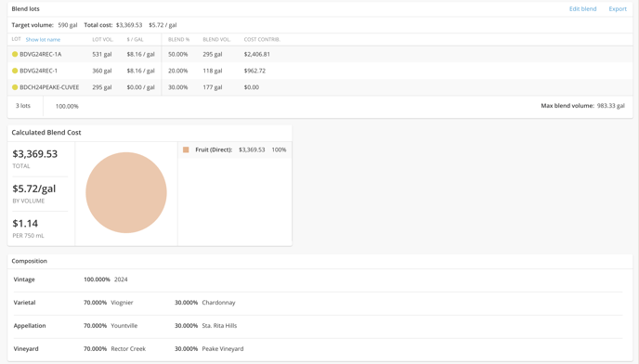Select lot BDVG24REC-1A
Image resolution: width=639 pixels, height=364 pixels.
[x=41, y=54]
